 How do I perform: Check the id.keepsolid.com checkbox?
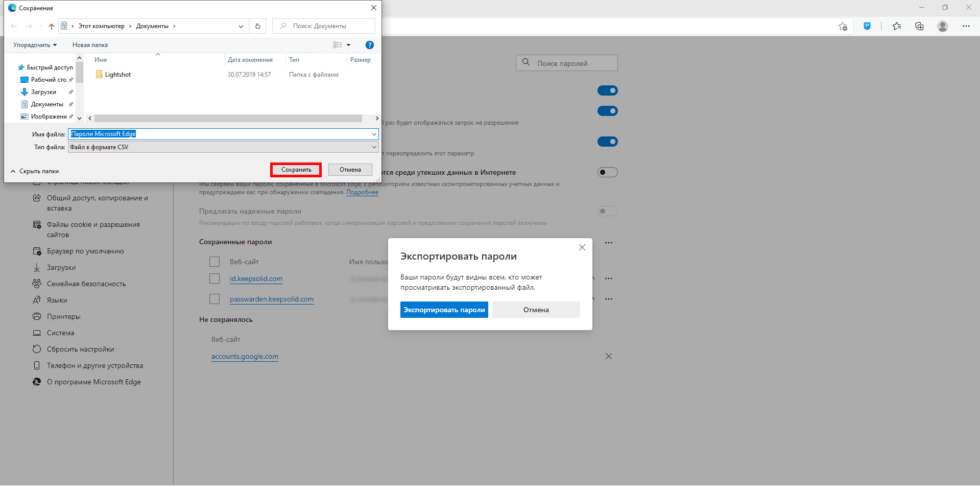pos(214,279)
